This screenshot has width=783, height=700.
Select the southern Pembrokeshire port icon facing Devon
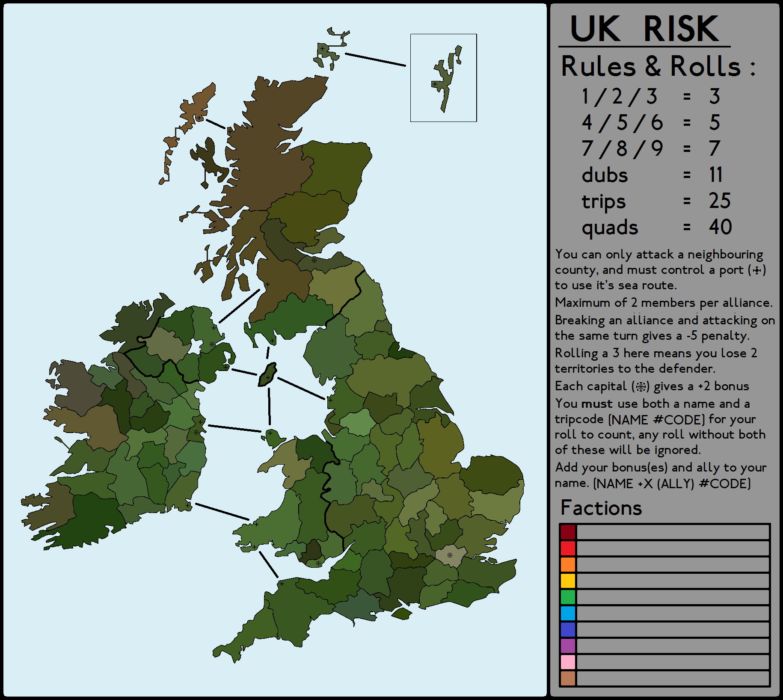pos(254,547)
